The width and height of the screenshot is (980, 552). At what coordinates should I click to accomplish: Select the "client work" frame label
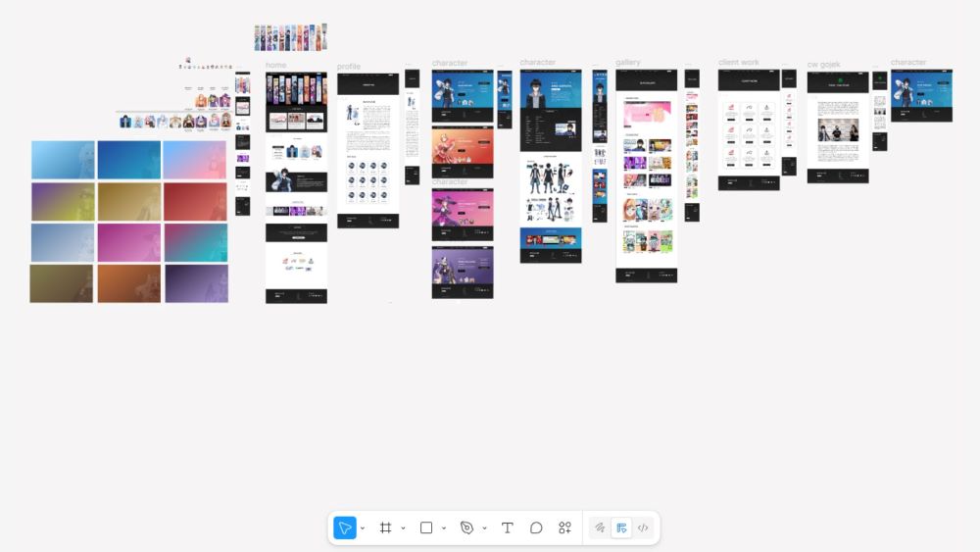[x=738, y=63]
